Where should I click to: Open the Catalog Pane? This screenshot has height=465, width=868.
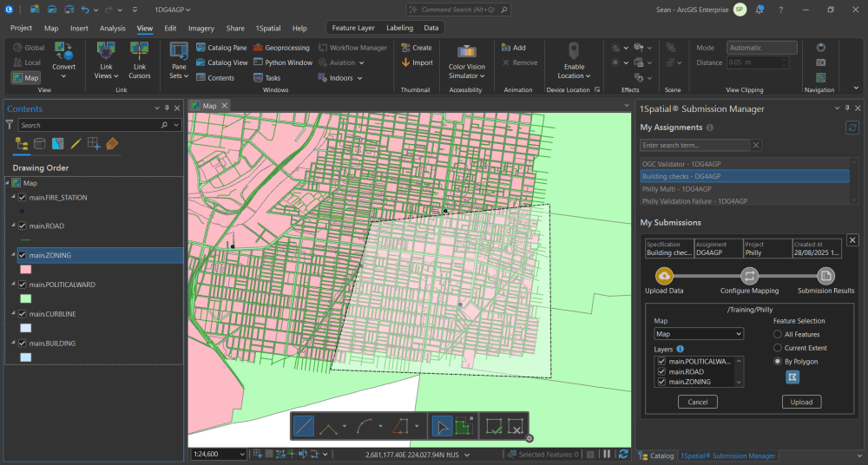click(x=220, y=48)
